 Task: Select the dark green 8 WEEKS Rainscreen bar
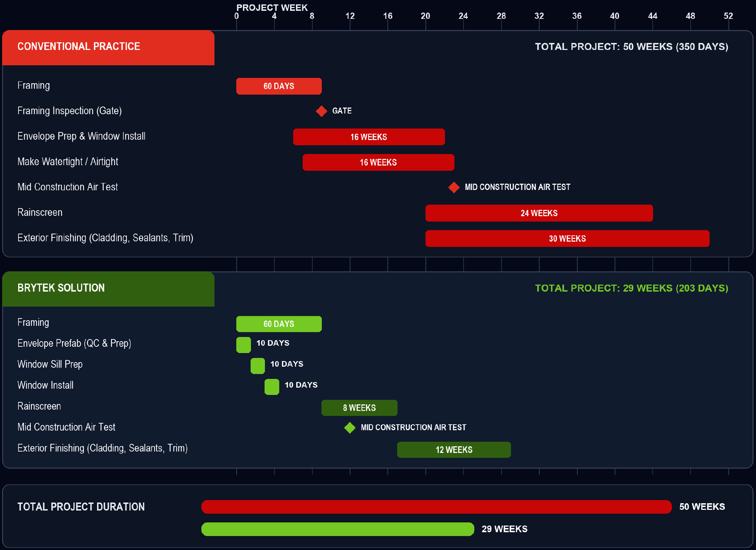[x=360, y=408]
